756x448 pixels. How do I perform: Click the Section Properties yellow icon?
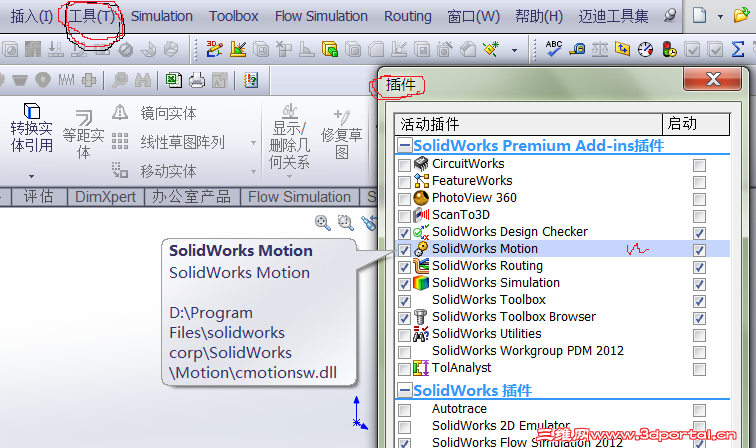(x=622, y=49)
